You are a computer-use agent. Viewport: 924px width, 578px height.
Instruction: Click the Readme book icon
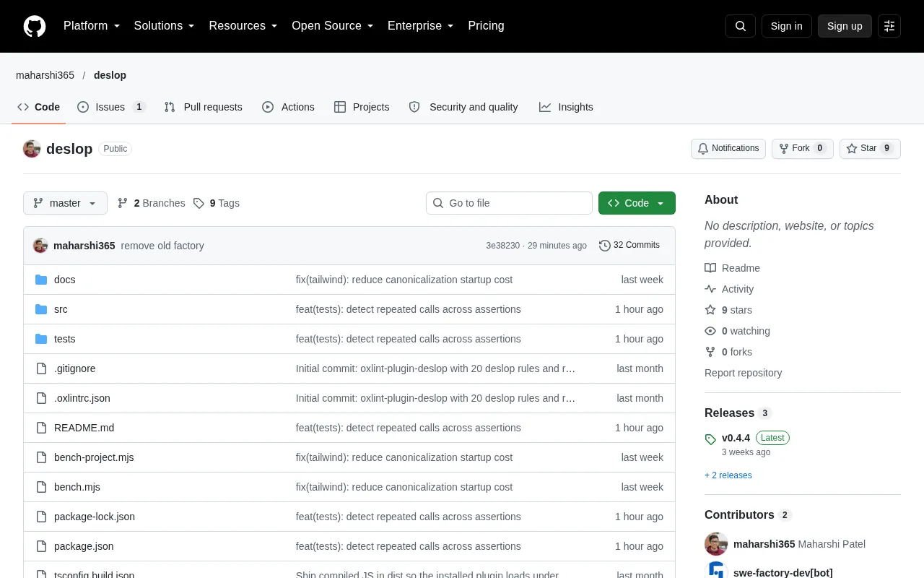[710, 268]
